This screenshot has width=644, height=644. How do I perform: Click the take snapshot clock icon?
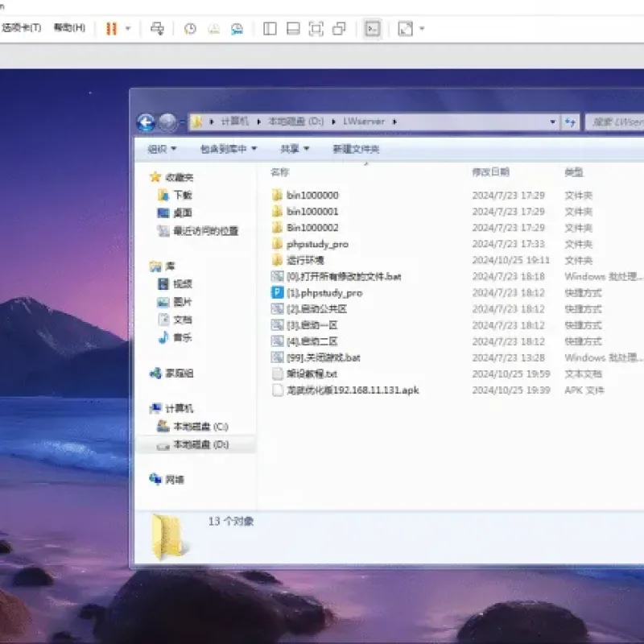[x=190, y=29]
